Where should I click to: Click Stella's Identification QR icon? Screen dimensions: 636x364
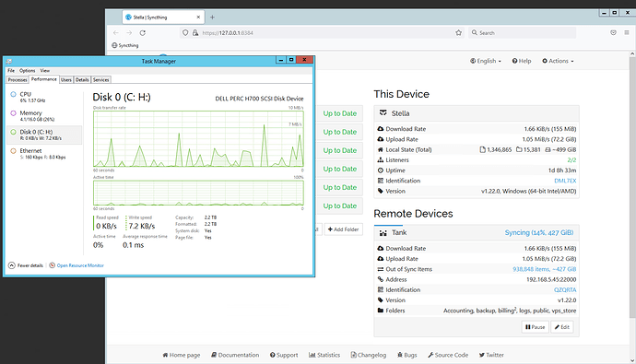(381, 181)
